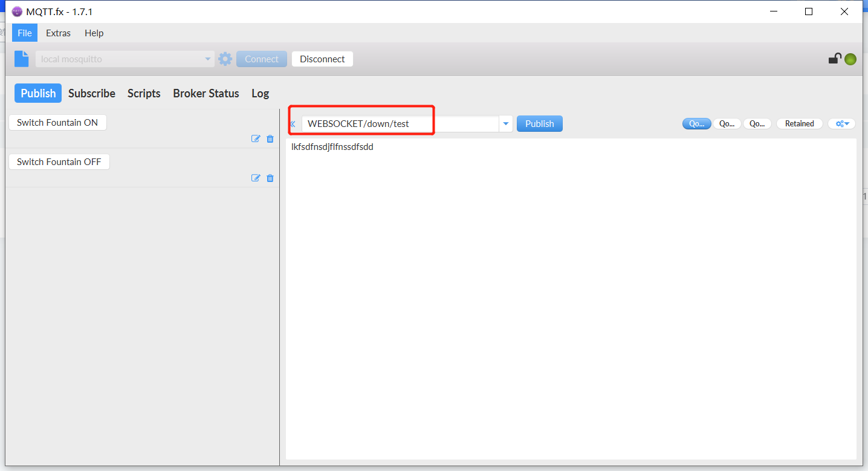This screenshot has width=868, height=471.
Task: Open the local mosquitto profile dropdown
Action: pos(125,59)
